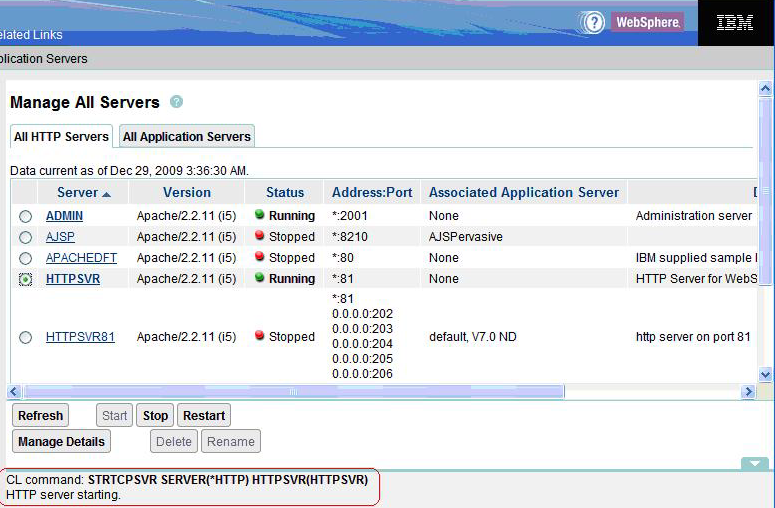
Task: Click the 'HTTP server starting.' message
Action: tap(63, 495)
